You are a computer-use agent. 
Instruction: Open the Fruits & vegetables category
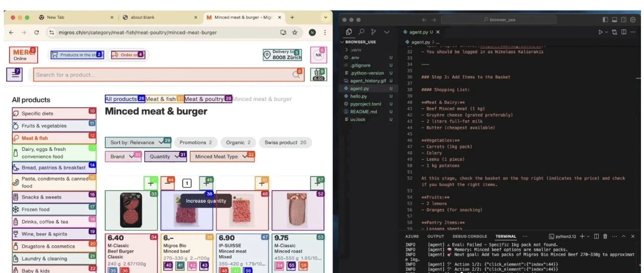coord(54,126)
